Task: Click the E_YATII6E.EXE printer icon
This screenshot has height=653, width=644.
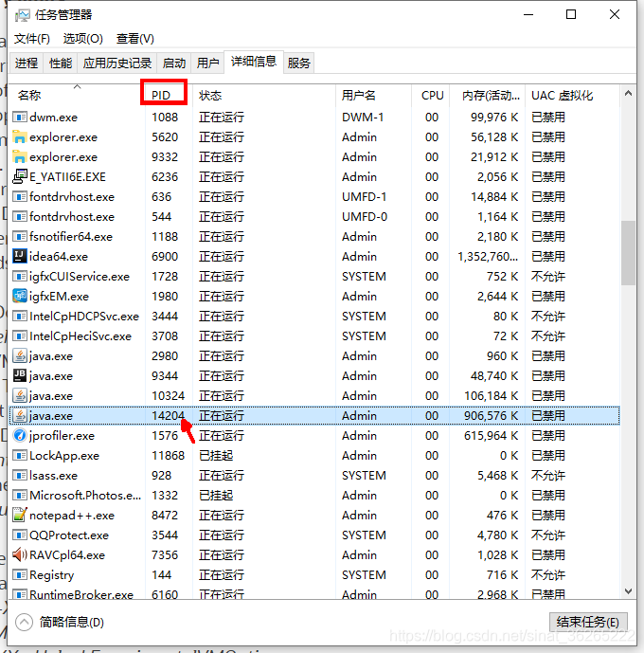Action: pos(20,176)
